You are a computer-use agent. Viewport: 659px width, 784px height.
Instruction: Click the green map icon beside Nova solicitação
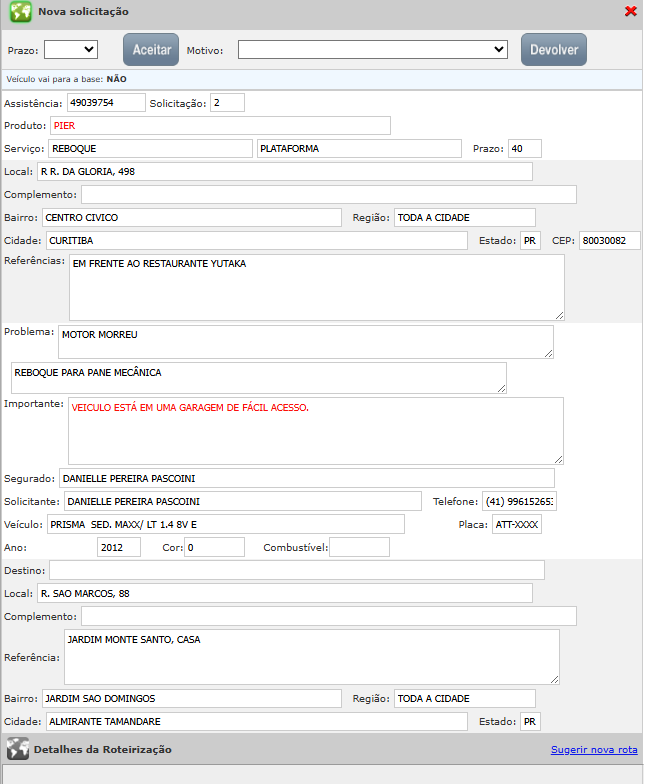[x=20, y=12]
